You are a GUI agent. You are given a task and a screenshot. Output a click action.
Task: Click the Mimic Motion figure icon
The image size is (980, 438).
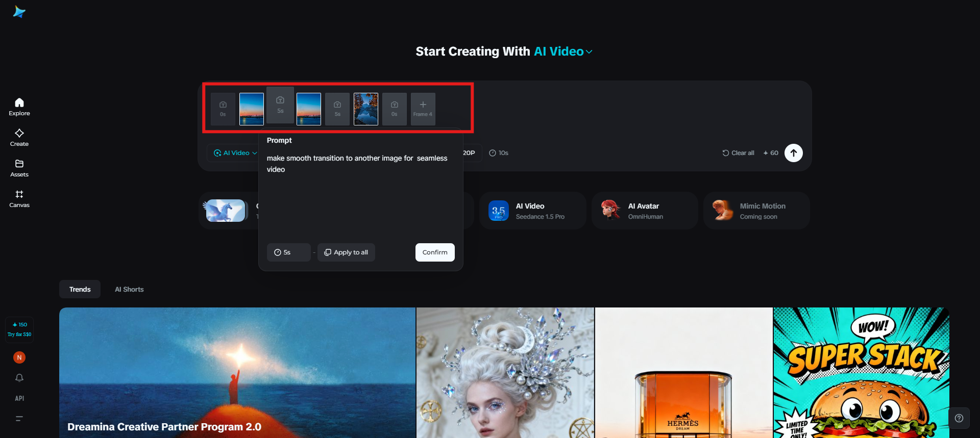723,210
